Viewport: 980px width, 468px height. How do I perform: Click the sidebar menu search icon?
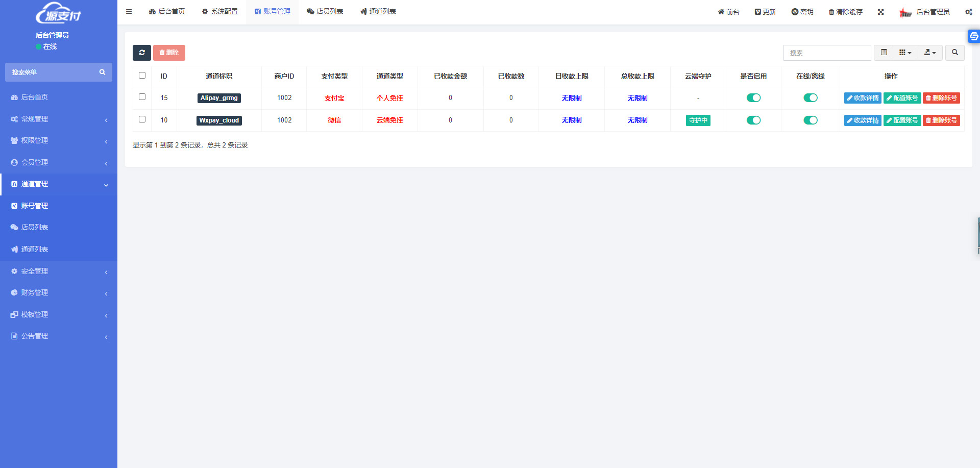click(x=102, y=72)
